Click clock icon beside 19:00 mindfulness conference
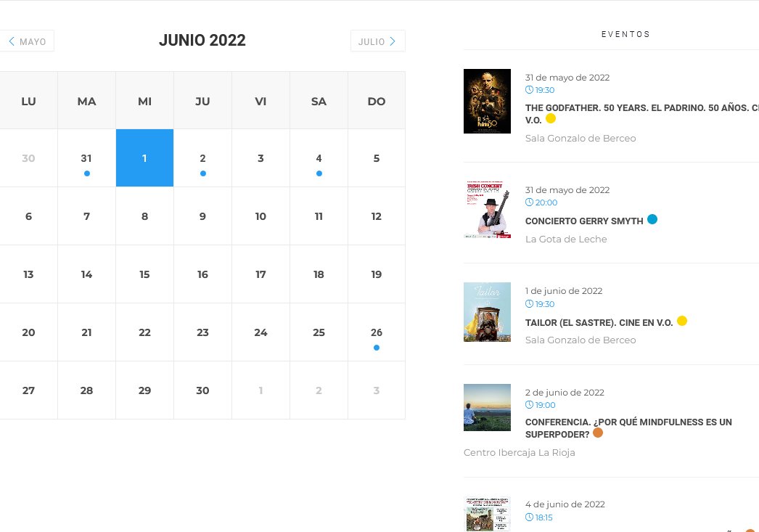The image size is (759, 532). click(x=529, y=405)
